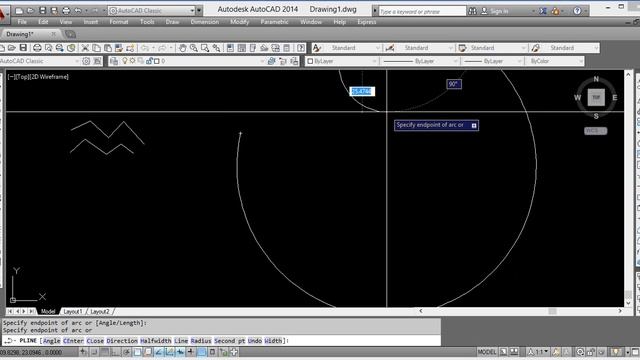This screenshot has width=640, height=360.
Task: Click the Autodesk Exchange Apps icon
Action: [543, 11]
